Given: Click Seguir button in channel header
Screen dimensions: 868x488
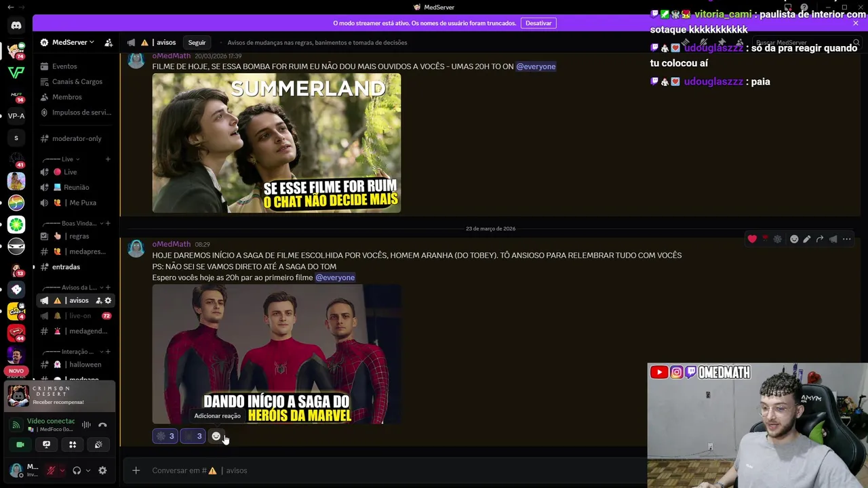Looking at the screenshot, I should (197, 42).
